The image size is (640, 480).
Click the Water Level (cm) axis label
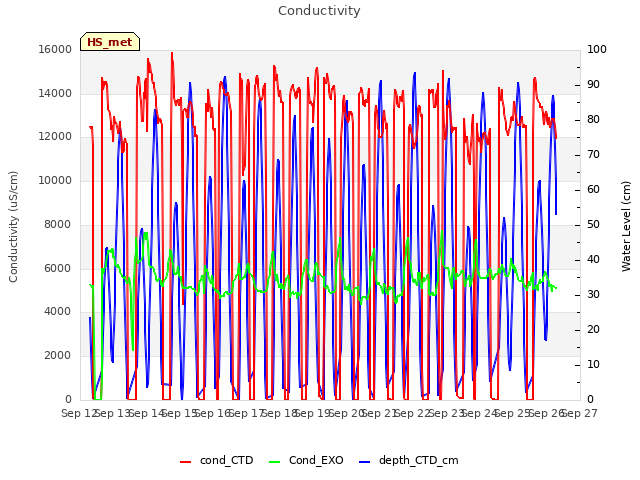626,227
